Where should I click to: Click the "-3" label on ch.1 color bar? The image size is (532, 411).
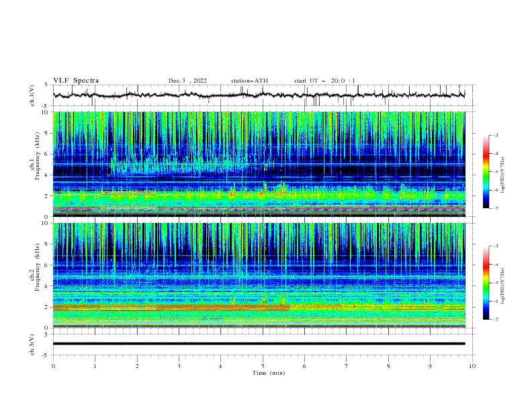(495, 135)
